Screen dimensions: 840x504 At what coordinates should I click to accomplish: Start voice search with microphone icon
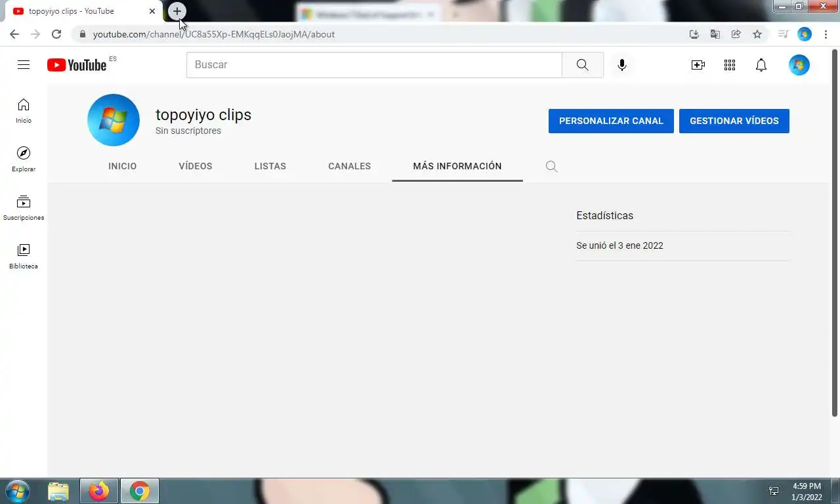[x=622, y=65]
